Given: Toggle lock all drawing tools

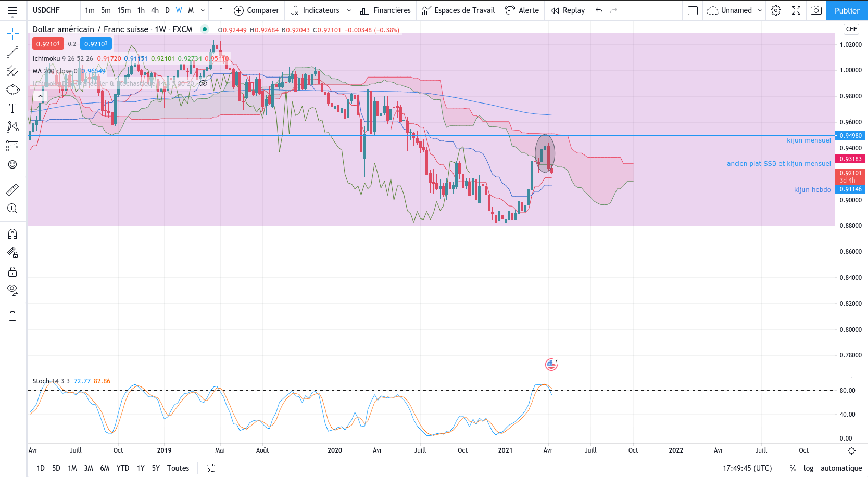Looking at the screenshot, I should click(12, 272).
